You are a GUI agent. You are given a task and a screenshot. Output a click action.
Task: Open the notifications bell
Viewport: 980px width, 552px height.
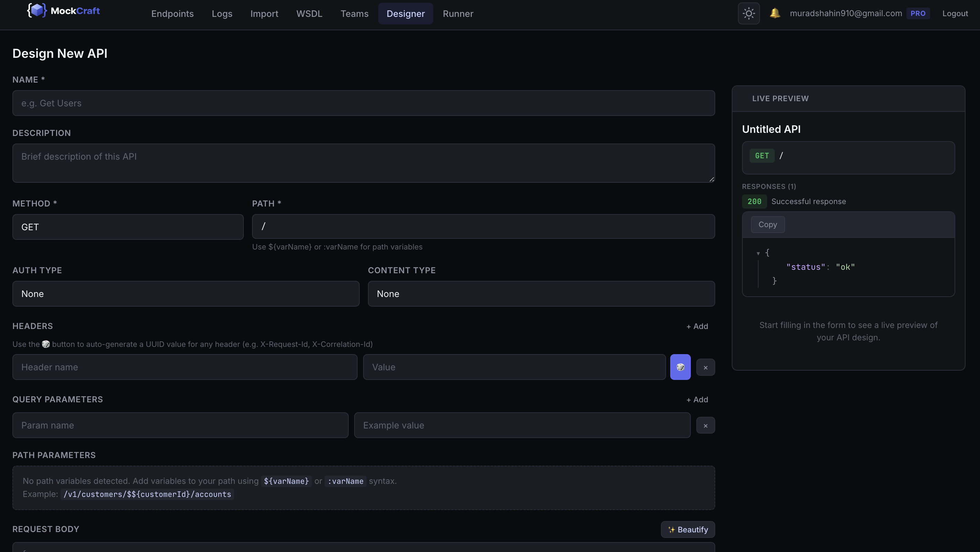pyautogui.click(x=775, y=13)
